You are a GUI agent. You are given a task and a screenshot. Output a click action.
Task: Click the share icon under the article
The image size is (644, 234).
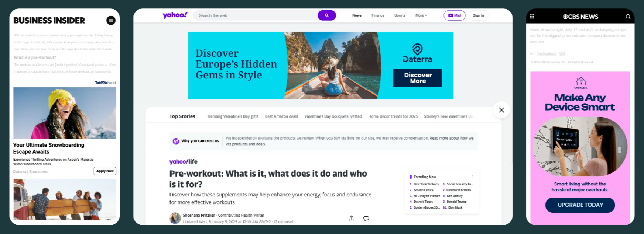click(x=352, y=218)
